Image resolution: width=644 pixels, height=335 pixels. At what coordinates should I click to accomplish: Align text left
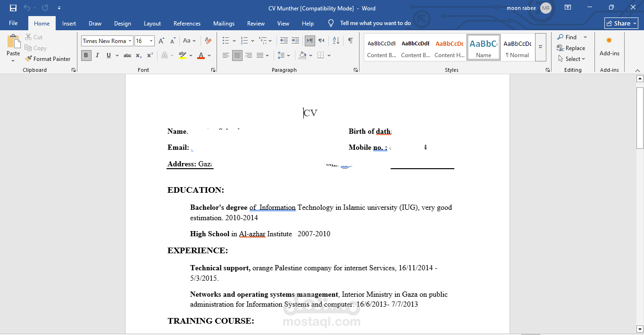pos(226,55)
